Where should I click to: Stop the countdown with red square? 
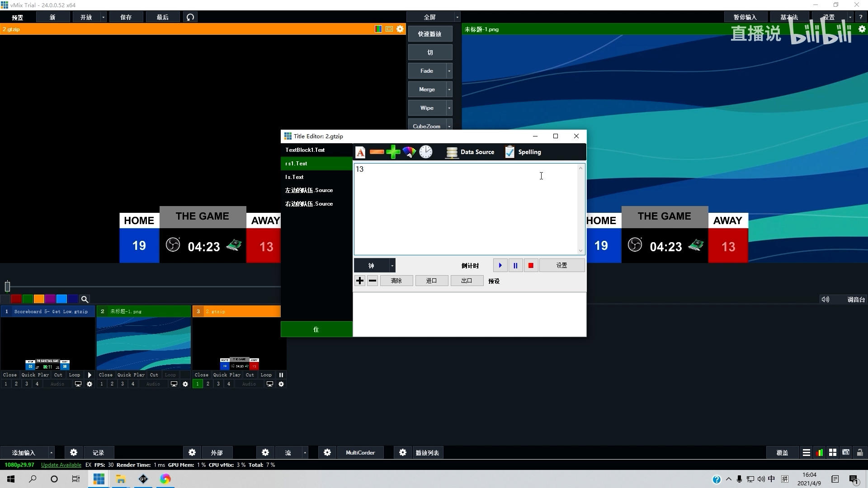(x=531, y=266)
